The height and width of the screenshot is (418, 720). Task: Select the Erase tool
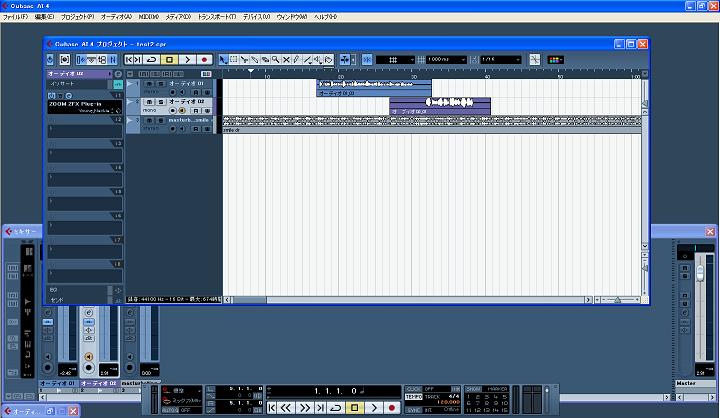pos(265,60)
